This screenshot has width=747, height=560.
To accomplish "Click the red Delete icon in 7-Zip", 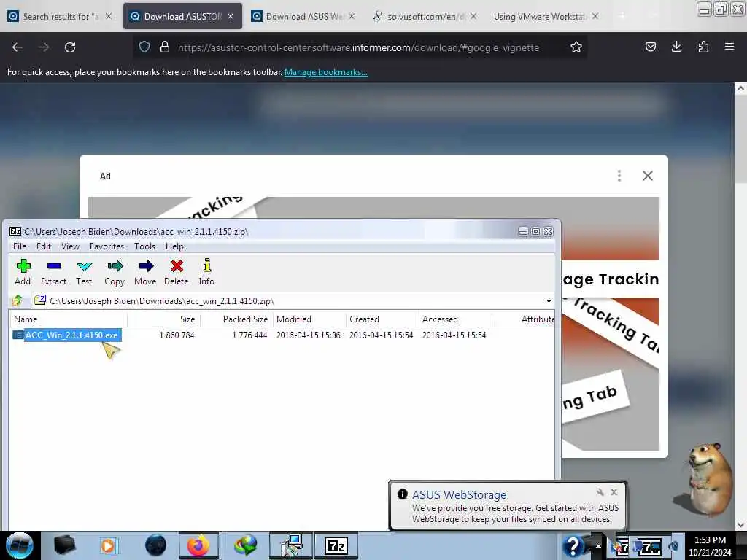I will click(177, 265).
